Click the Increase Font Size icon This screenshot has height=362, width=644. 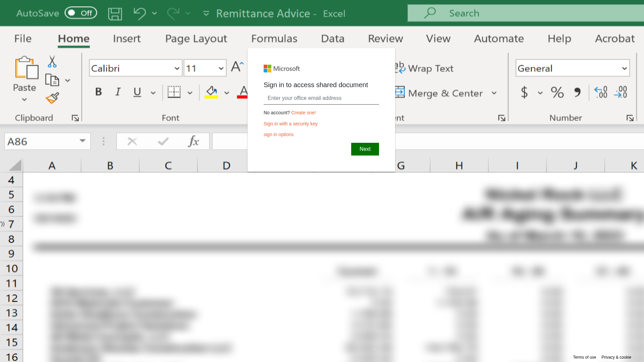pyautogui.click(x=237, y=66)
